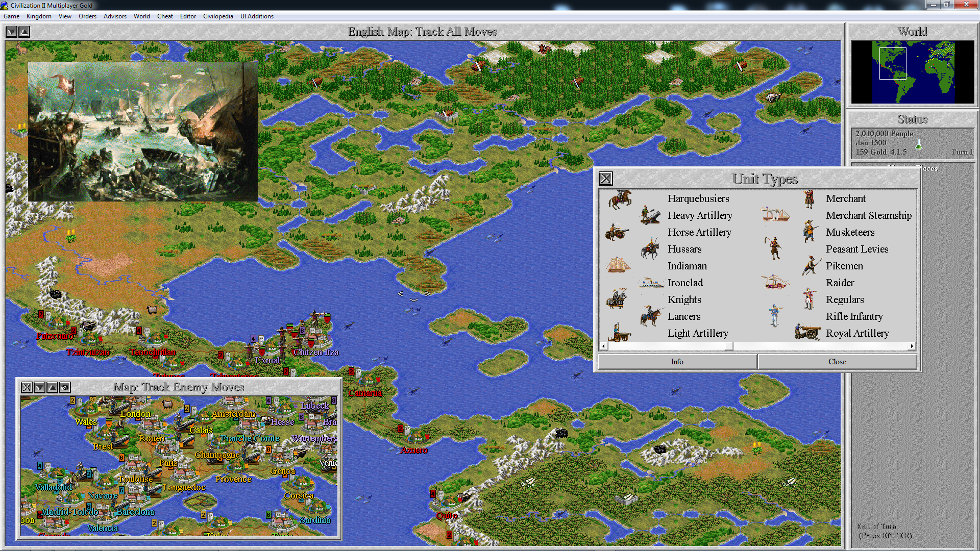Open the UI Additions menu
This screenshot has width=980, height=551.
coord(257,16)
